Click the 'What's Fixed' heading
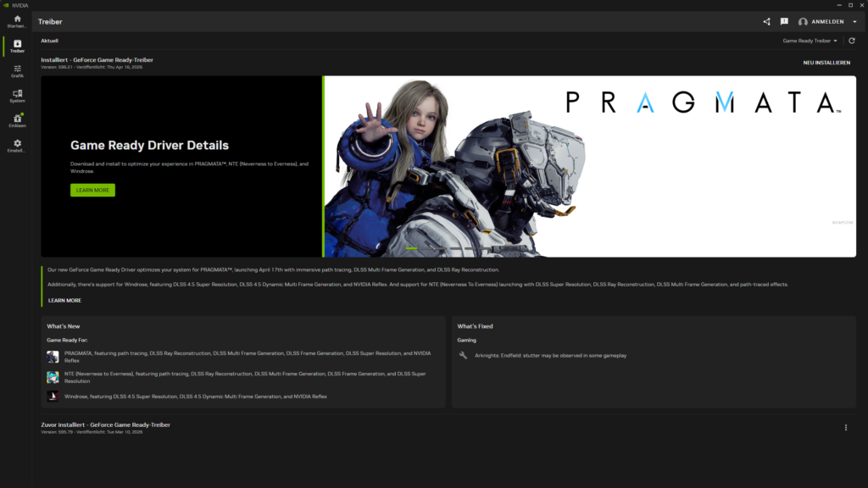868x488 pixels. 475,326
